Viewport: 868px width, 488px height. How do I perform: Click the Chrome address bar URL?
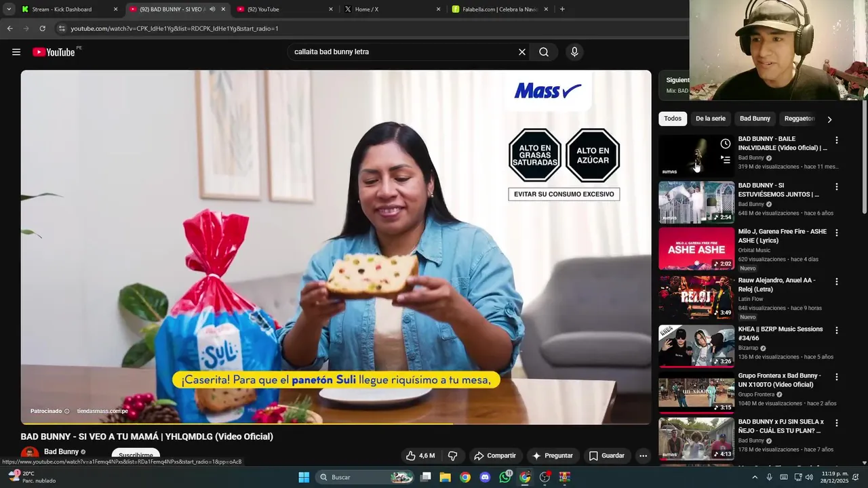[174, 28]
